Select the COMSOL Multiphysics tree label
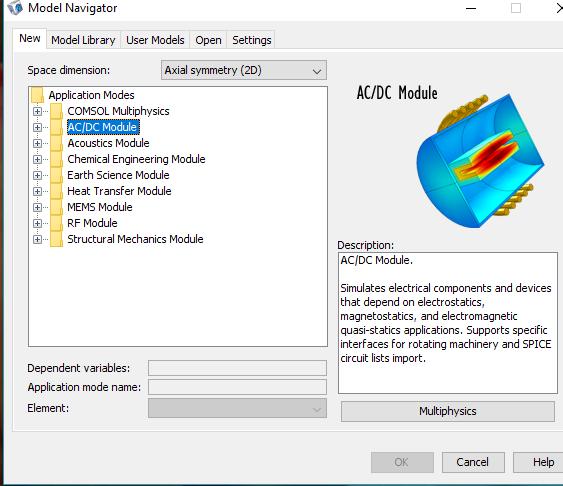This screenshot has height=486, width=563. [118, 111]
